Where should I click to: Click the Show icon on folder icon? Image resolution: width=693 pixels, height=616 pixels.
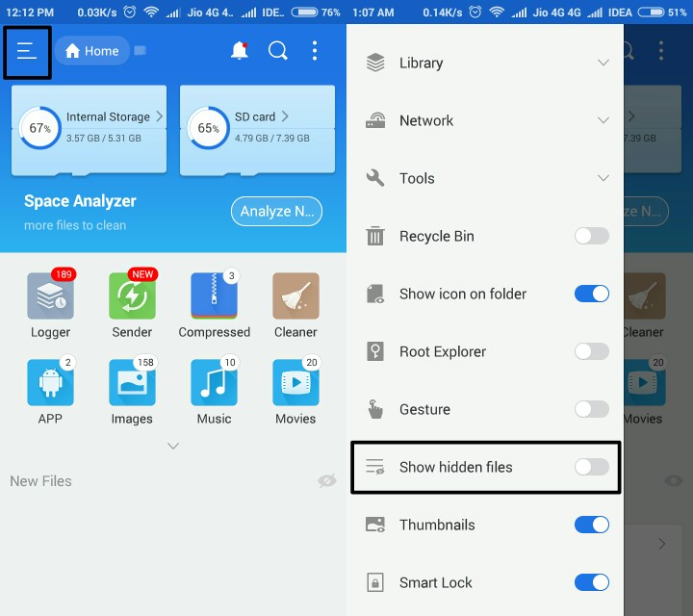pyautogui.click(x=375, y=294)
